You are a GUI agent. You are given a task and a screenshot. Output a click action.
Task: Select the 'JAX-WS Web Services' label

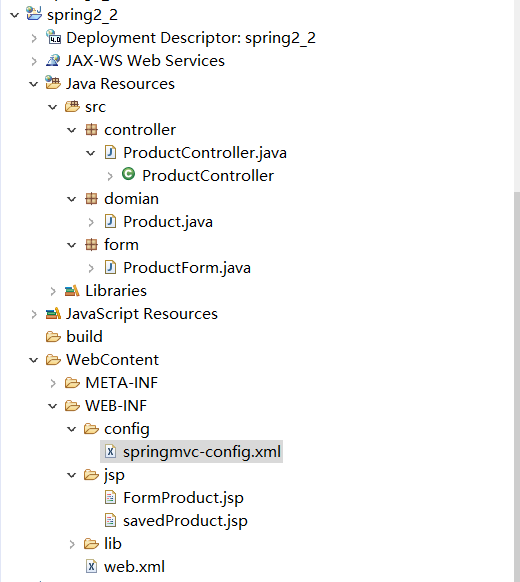(145, 61)
